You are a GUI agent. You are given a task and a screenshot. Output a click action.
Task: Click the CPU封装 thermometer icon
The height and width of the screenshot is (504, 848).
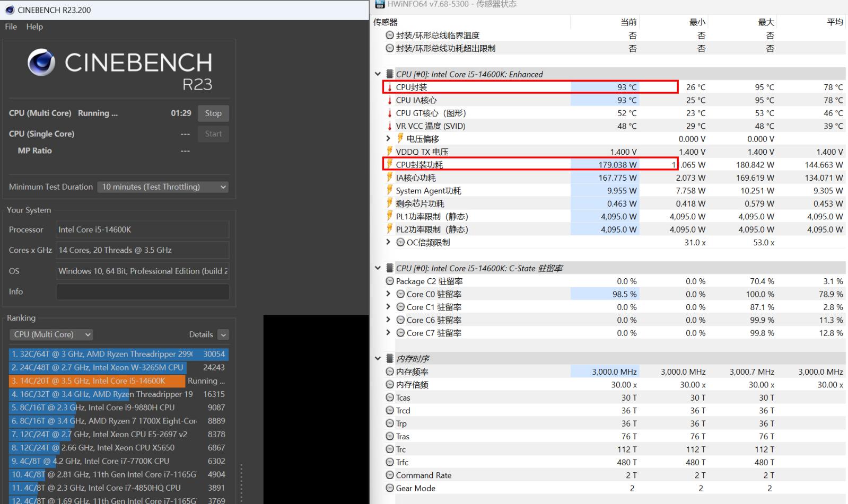point(390,87)
